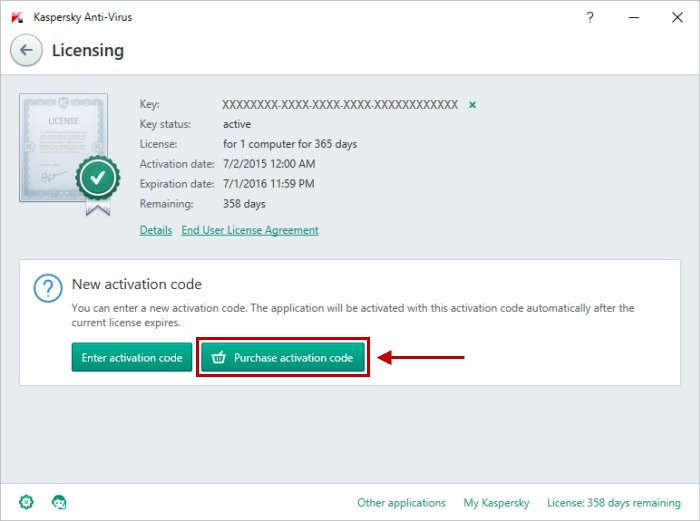Open Settings with the gear icon
700x521 pixels.
click(x=26, y=502)
